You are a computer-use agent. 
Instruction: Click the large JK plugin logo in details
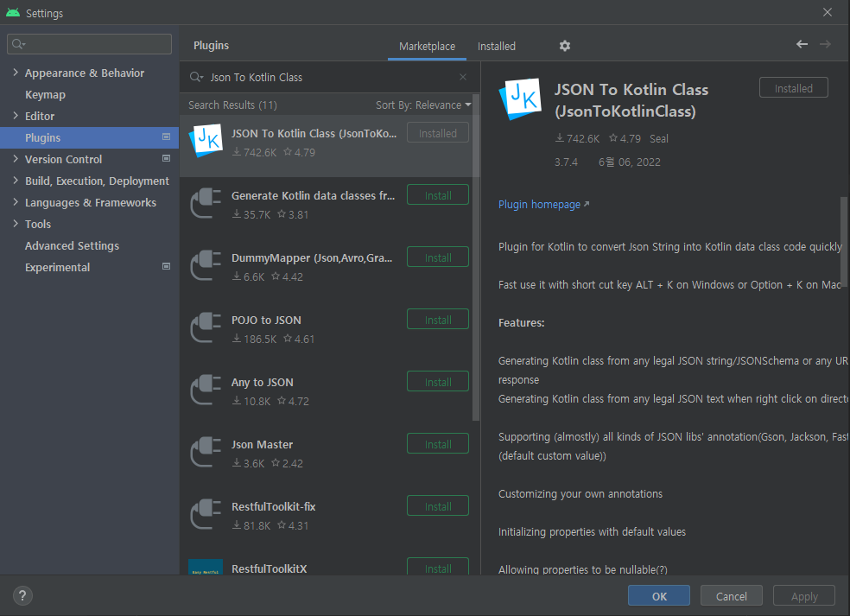point(520,99)
